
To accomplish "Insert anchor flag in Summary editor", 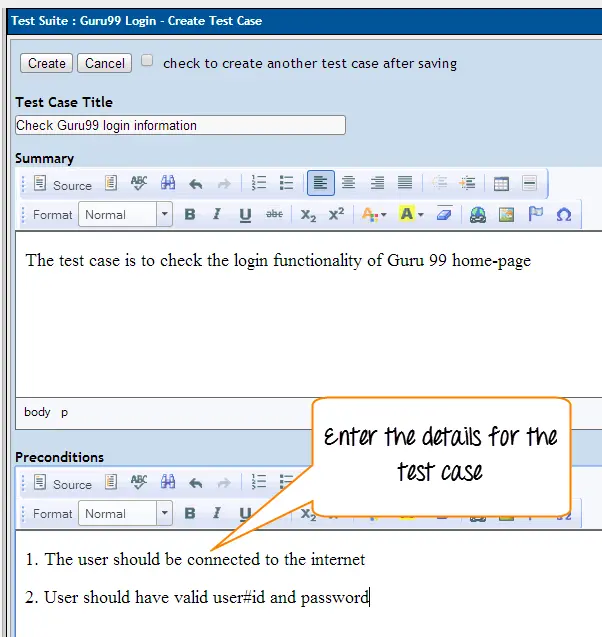I will [535, 214].
